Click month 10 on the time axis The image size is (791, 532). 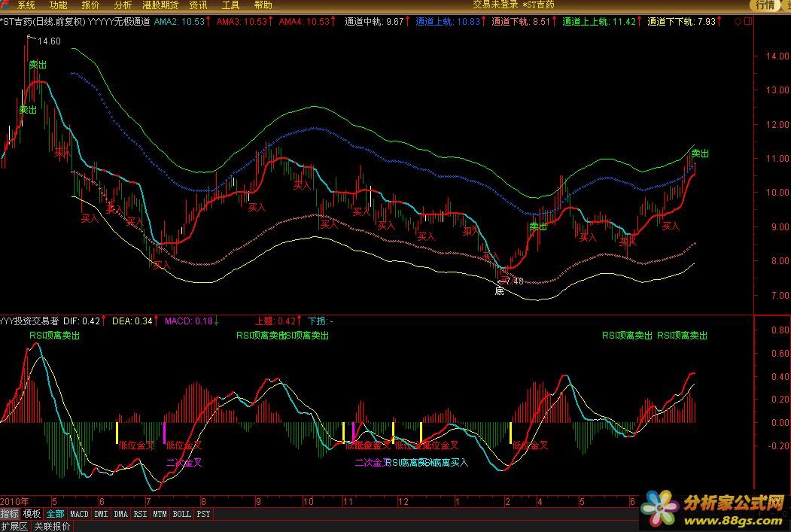pos(309,501)
